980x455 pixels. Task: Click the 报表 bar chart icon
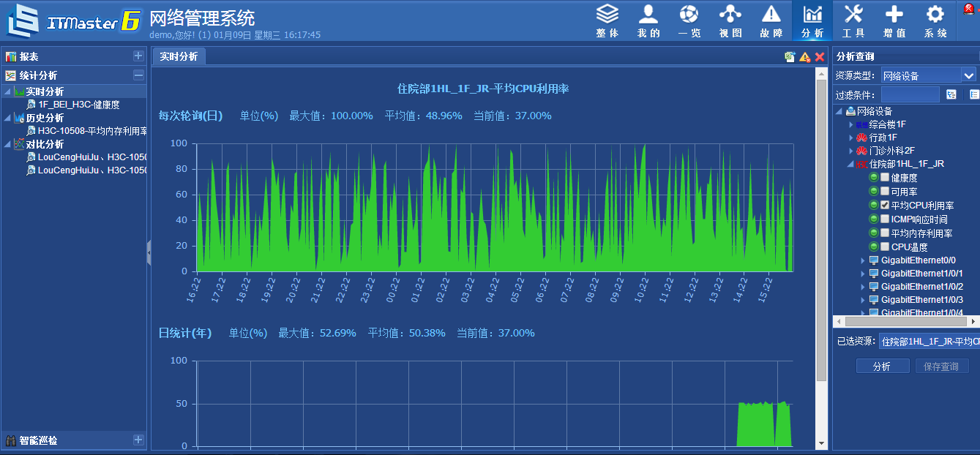point(11,56)
